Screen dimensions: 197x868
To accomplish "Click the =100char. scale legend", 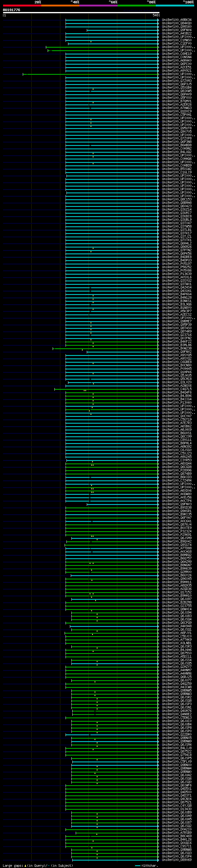I will click(147, 865).
